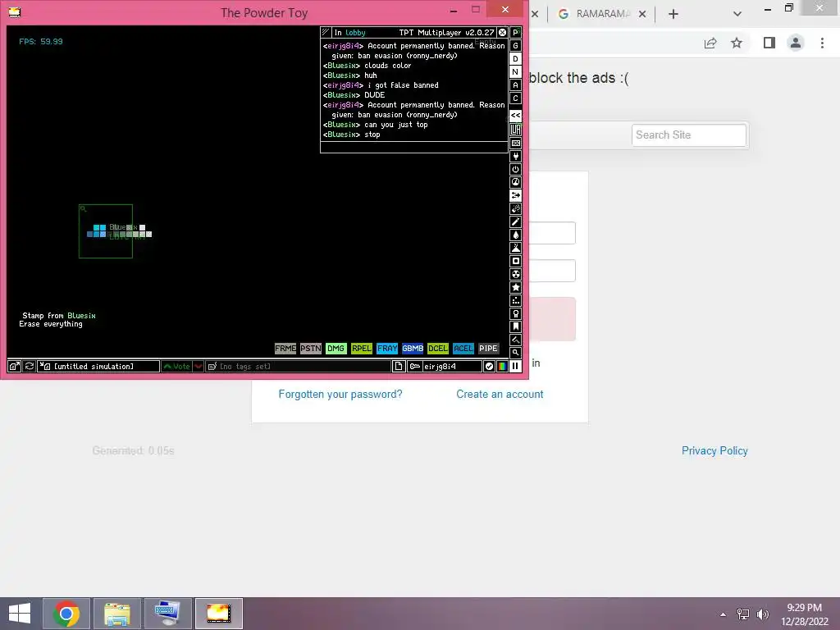840x630 pixels.
Task: Select the Powered materials category icon
Action: pyautogui.click(x=515, y=169)
